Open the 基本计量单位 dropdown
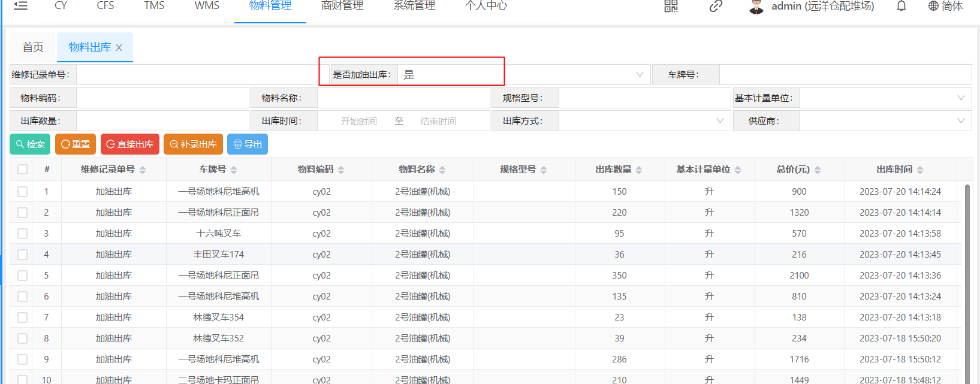980x384 pixels. pyautogui.click(x=961, y=98)
